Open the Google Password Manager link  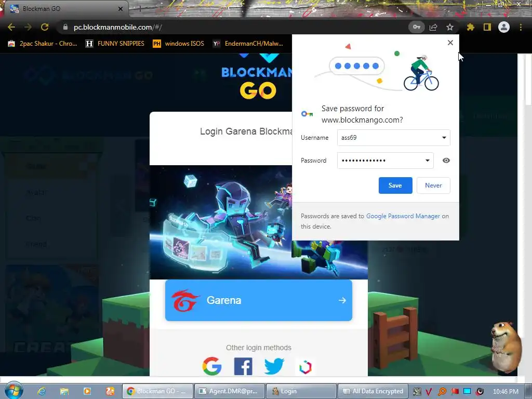coord(403,216)
